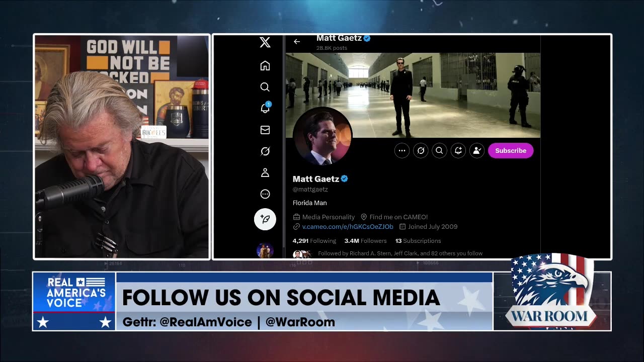
Task: Click the 'Joined July 2009' text
Action: click(x=433, y=227)
